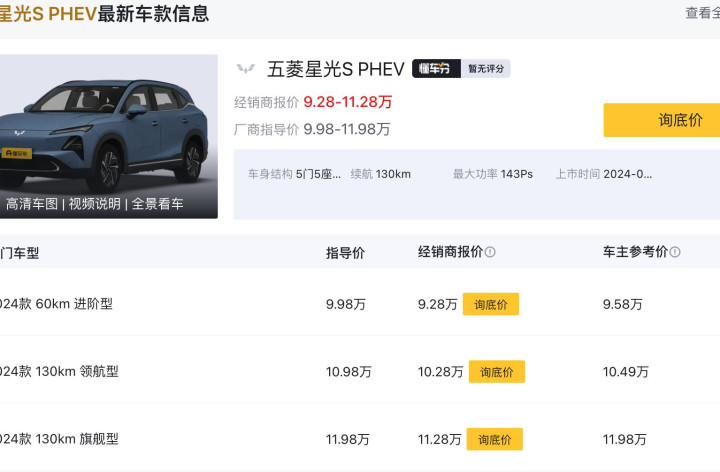Click the 车身结构 5门5座 spec
Screen dimensions: 720x472
point(294,174)
